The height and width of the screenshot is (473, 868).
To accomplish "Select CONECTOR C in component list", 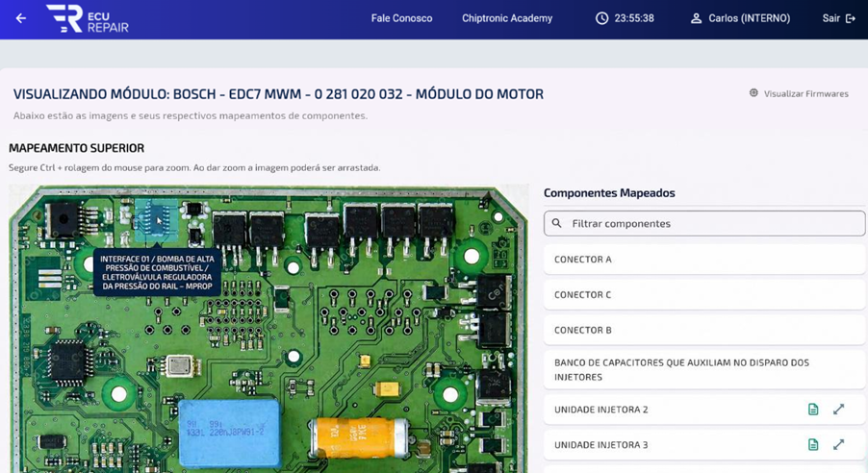I will tap(704, 294).
